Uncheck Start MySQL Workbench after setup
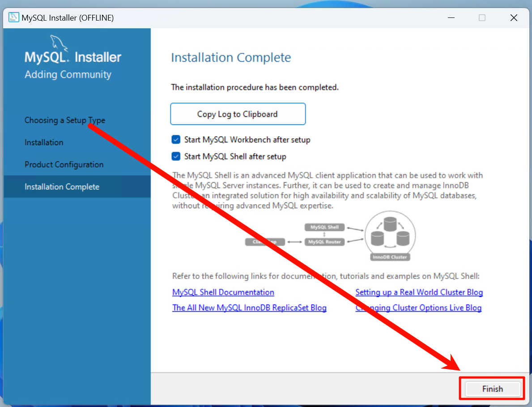 click(176, 140)
